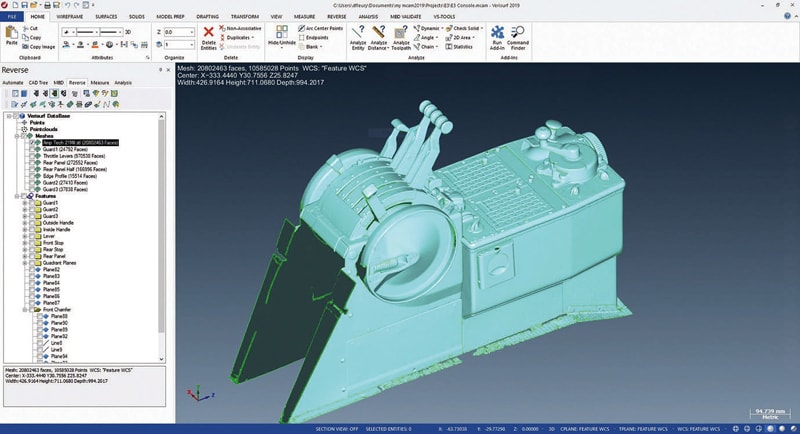
Task: Open the level number dropdown
Action: click(x=191, y=45)
